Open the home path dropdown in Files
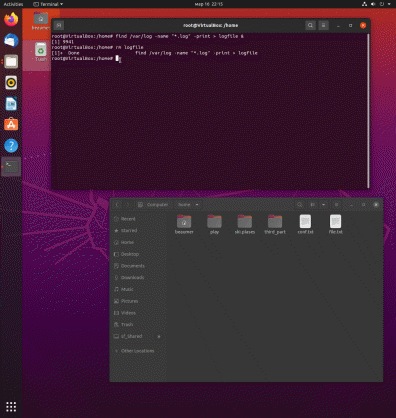396x418 pixels. click(197, 205)
